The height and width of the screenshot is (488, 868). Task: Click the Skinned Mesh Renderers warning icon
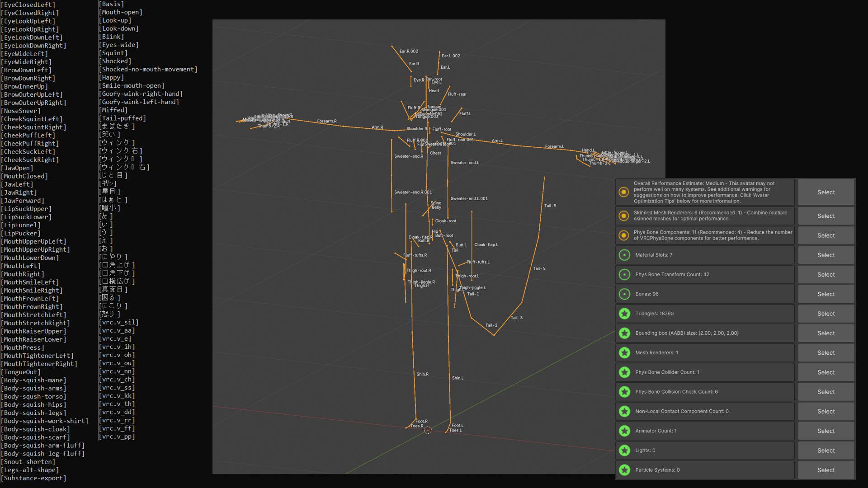coord(624,216)
